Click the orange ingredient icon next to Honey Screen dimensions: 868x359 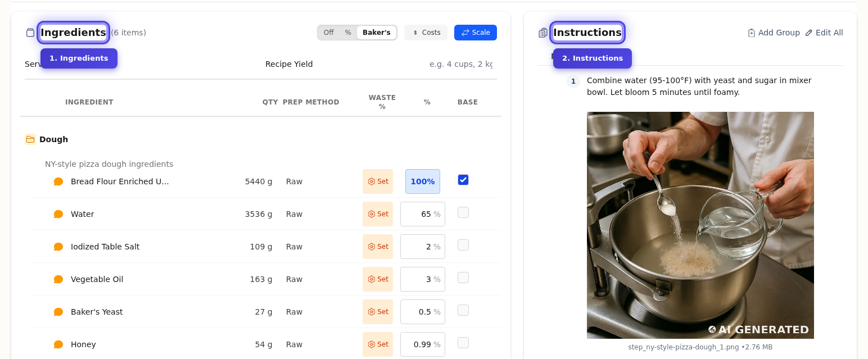(x=58, y=344)
